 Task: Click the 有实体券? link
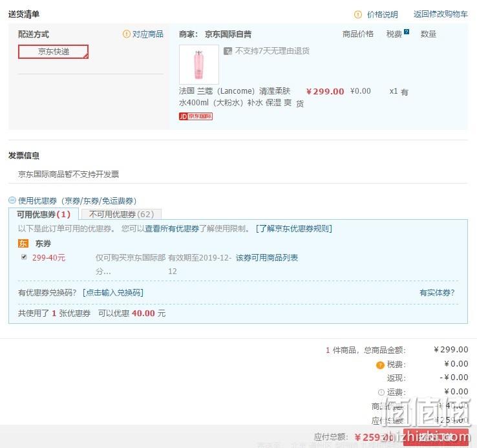pyautogui.click(x=437, y=292)
